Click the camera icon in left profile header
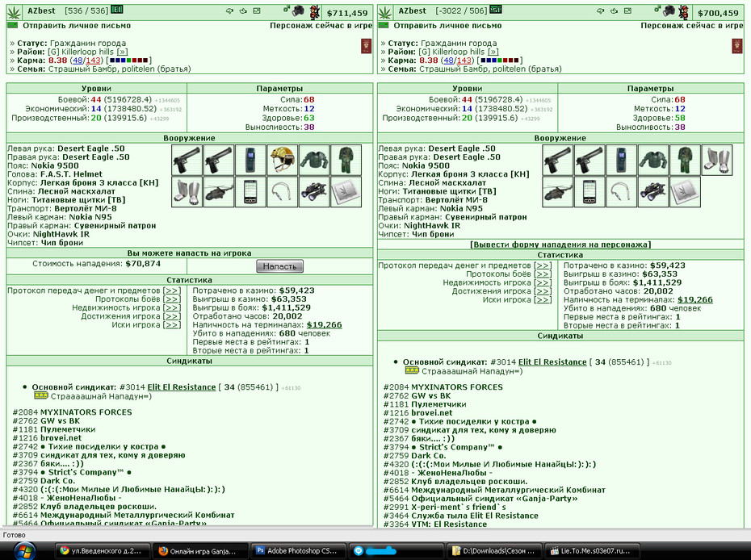This screenshot has width=751, height=560. point(299,10)
